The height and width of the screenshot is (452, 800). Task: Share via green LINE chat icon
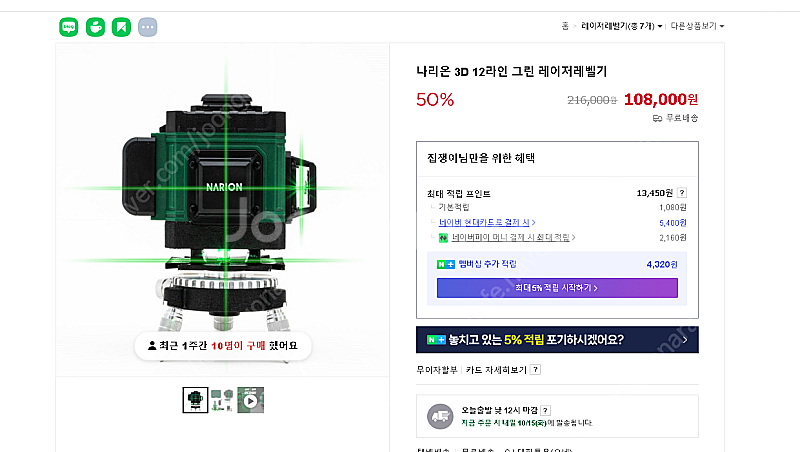[x=69, y=27]
